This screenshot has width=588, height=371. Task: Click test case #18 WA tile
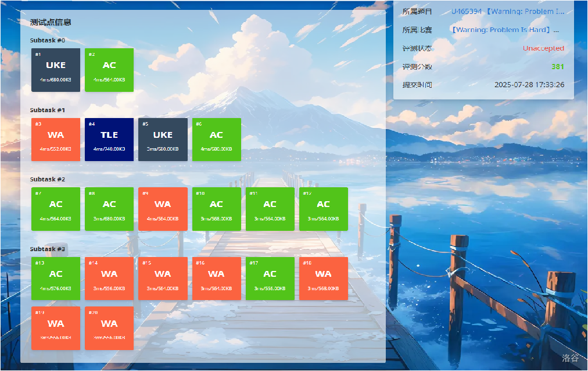pos(323,279)
